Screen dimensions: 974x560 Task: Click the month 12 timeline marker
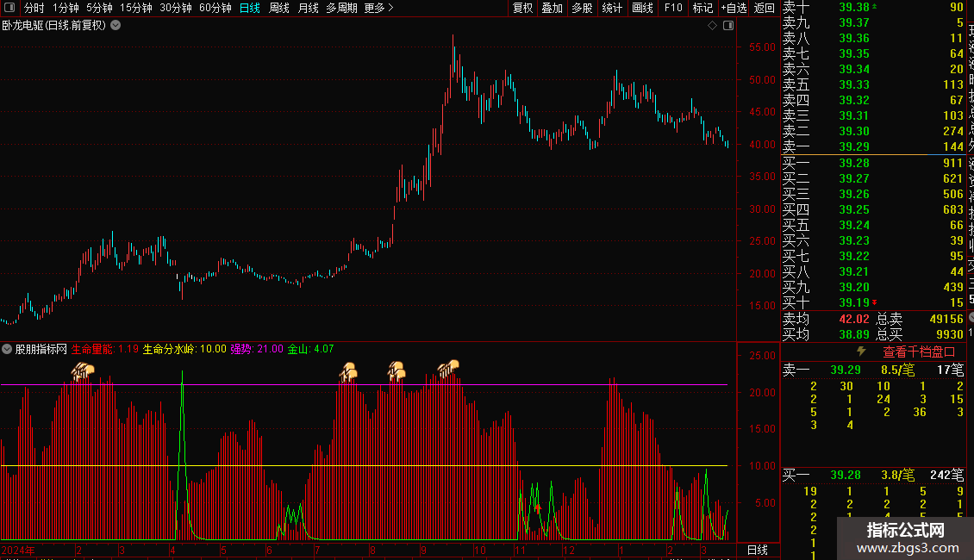(568, 550)
